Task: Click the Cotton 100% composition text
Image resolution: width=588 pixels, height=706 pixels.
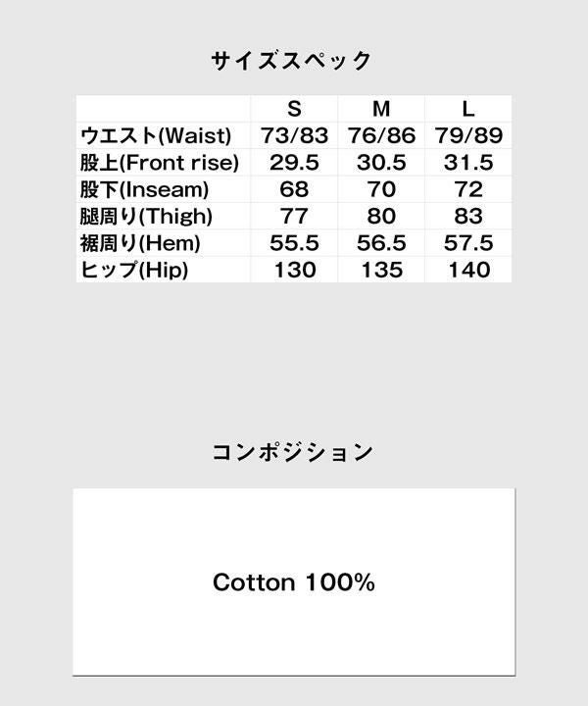Action: tap(294, 582)
